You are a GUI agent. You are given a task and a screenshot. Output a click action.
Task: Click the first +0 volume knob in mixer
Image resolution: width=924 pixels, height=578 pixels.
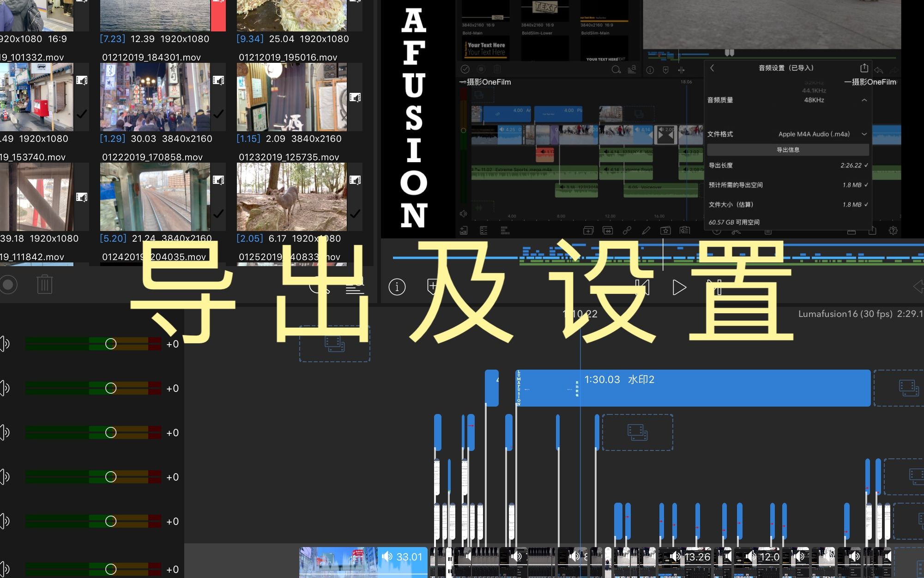coord(110,343)
